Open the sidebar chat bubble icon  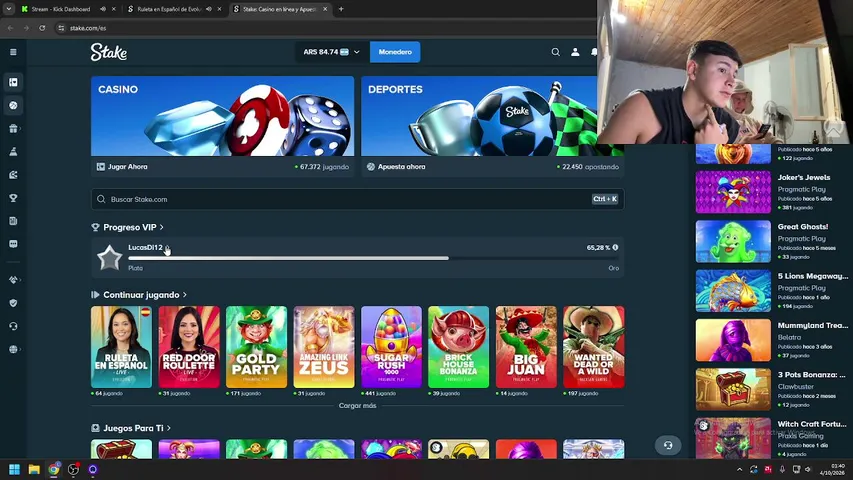tap(14, 244)
